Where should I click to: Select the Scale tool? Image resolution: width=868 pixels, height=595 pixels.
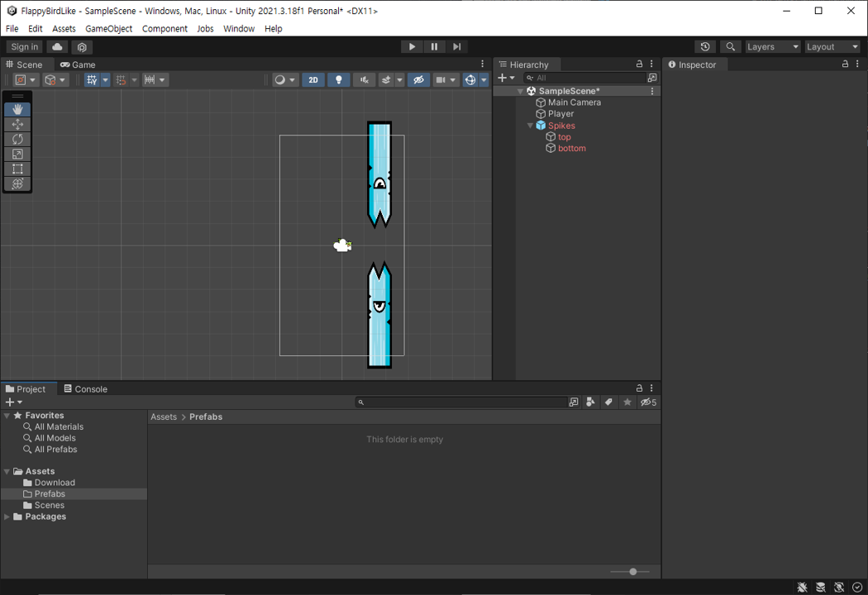pos(17,154)
